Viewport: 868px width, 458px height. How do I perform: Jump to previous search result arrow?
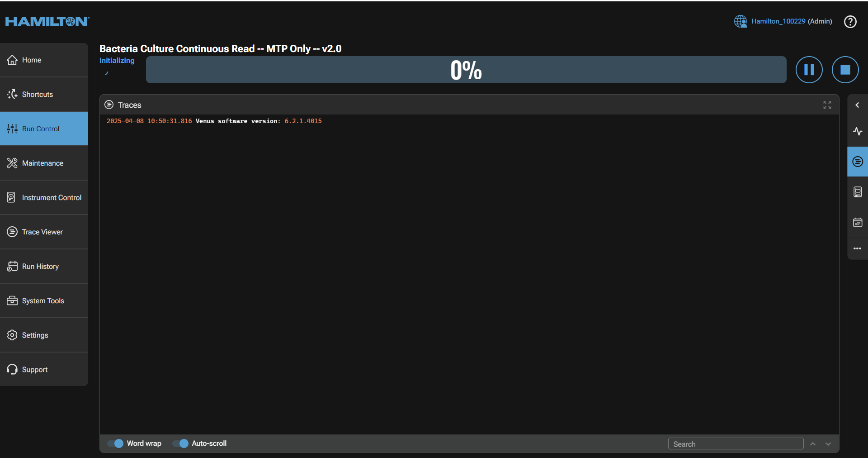pyautogui.click(x=813, y=444)
